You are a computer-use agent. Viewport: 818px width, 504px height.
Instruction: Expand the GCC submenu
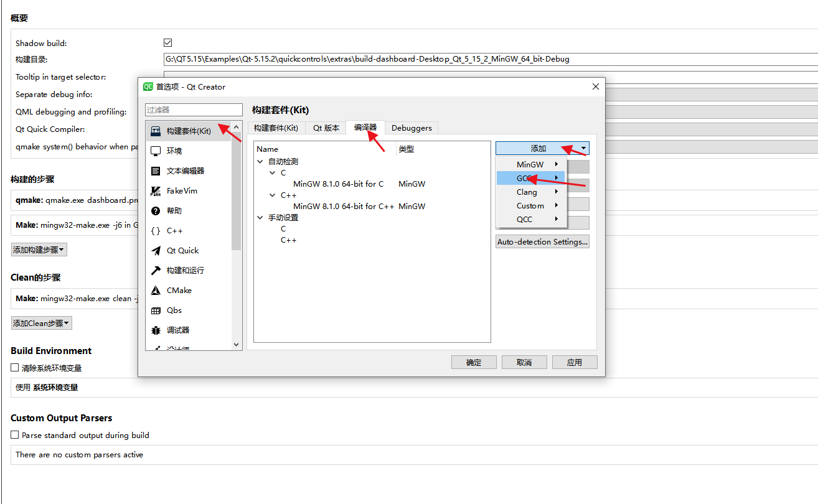click(x=531, y=178)
